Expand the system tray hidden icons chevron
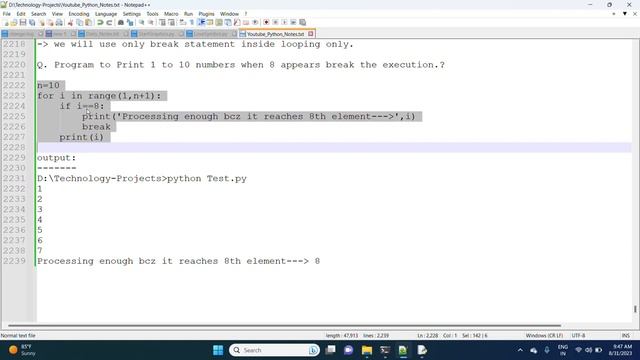Viewport: 640px width, 360px height. click(520, 350)
